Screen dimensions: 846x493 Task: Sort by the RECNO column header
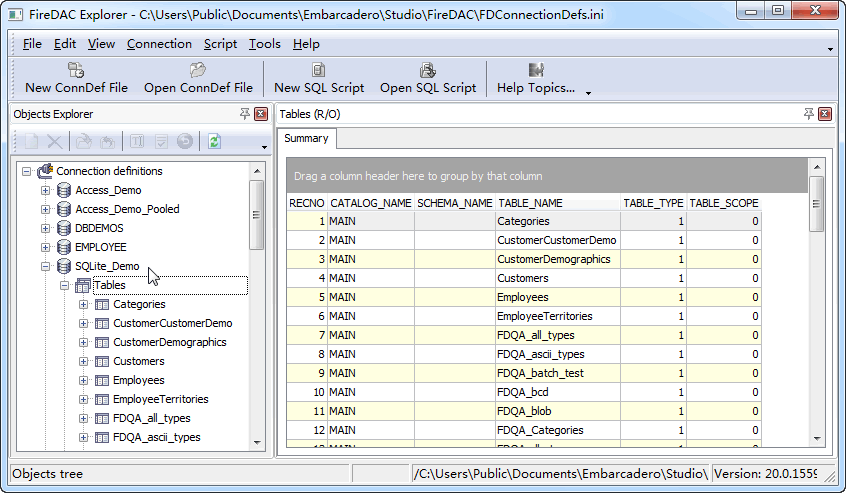[307, 203]
